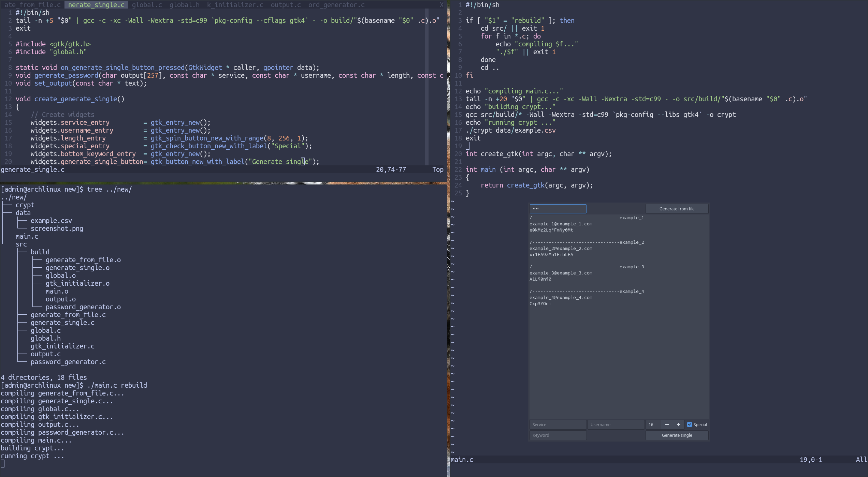Image resolution: width=868 pixels, height=477 pixels.
Task: Click the ord_generator.c tab
Action: (x=336, y=5)
